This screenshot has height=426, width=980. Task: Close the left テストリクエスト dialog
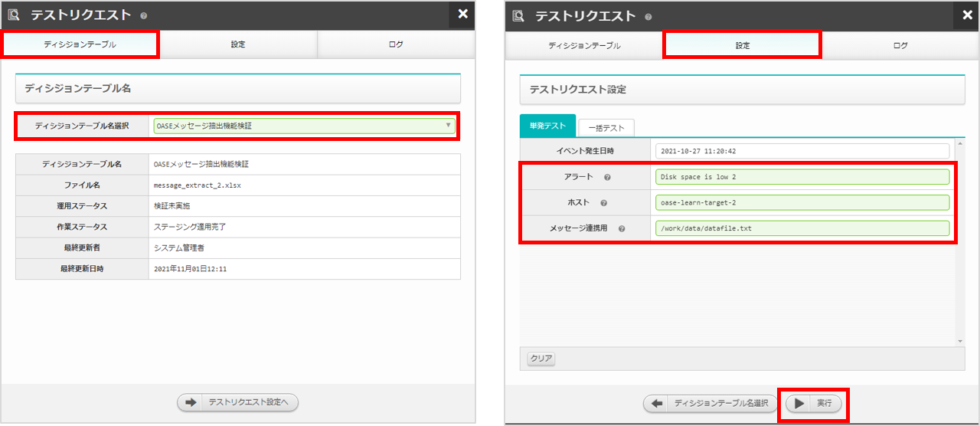coord(462,13)
